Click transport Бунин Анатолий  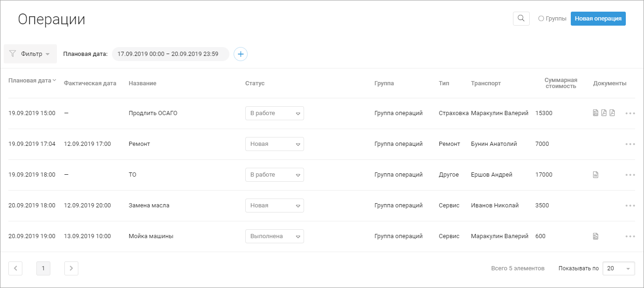tap(494, 144)
